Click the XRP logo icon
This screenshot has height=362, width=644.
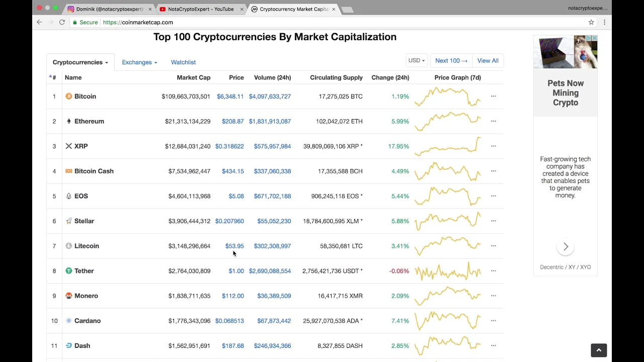tap(69, 146)
